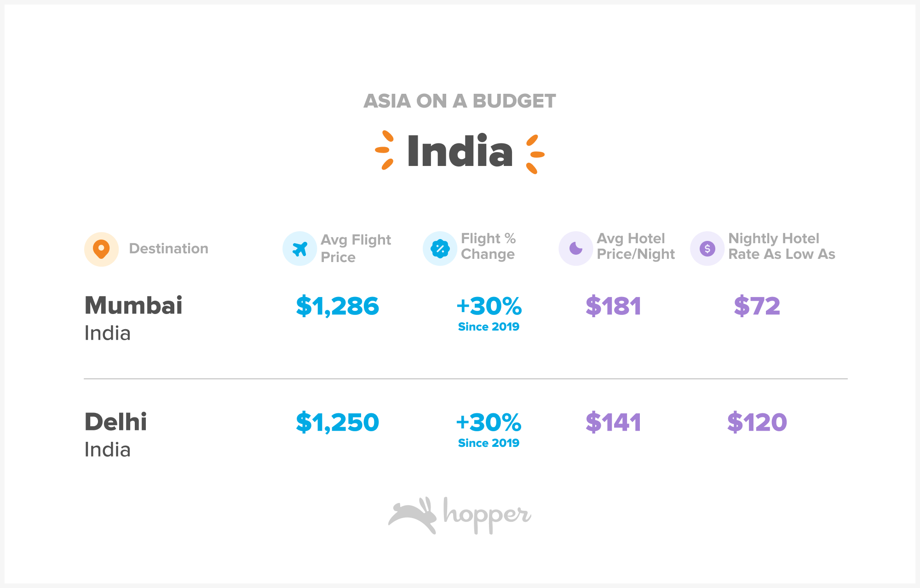The height and width of the screenshot is (588, 920).
Task: Click Mumbai's $1,286 flight price
Action: tap(338, 306)
